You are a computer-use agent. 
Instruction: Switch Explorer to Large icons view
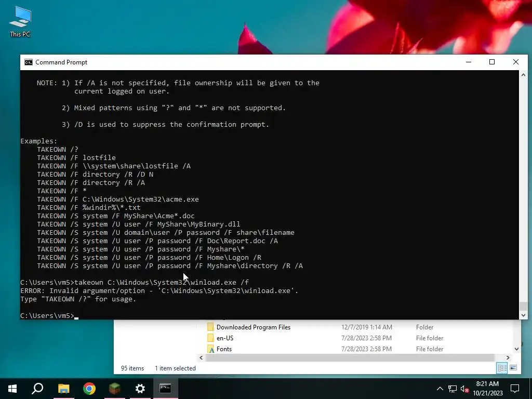[513, 368]
